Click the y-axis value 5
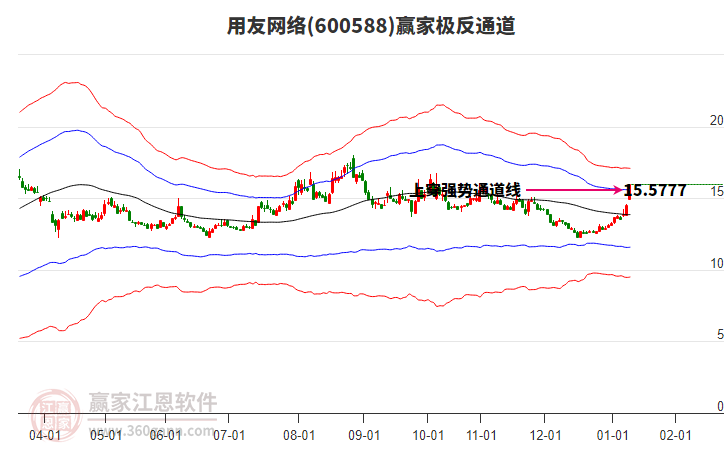The width and height of the screenshot is (726, 450). point(720,334)
